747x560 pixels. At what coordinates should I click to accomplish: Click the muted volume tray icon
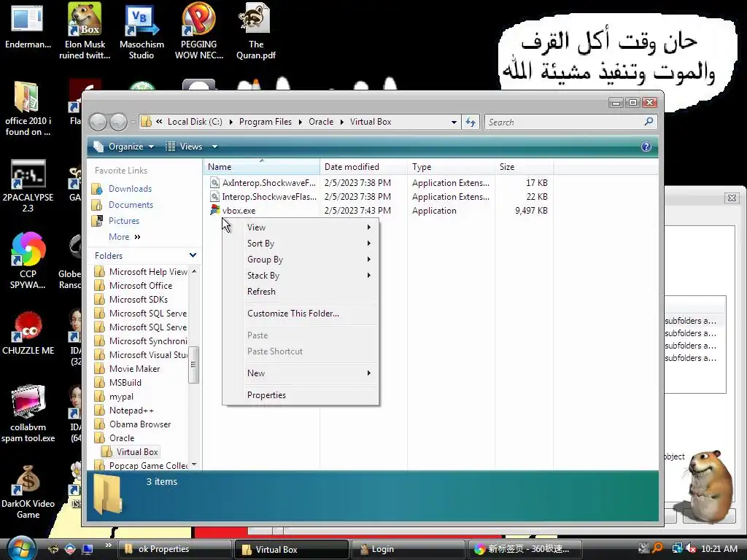click(x=690, y=548)
